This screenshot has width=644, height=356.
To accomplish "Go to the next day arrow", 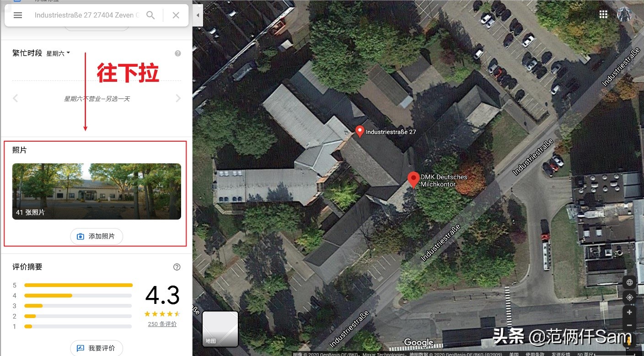I will pos(178,98).
